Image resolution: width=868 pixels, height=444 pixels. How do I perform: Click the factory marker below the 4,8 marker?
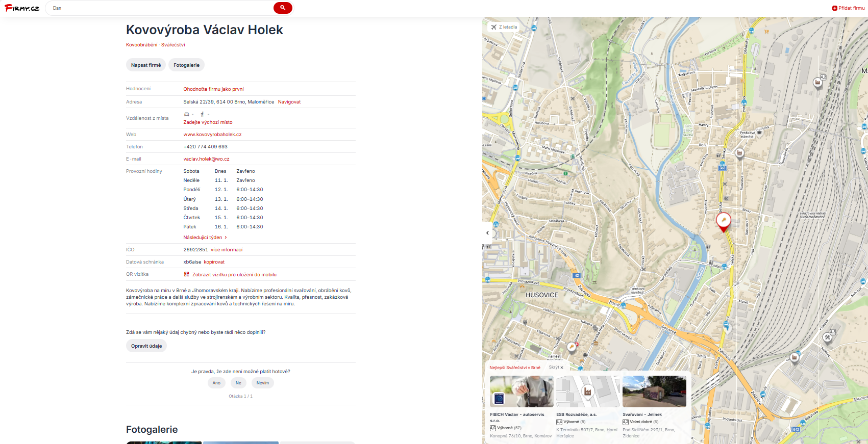795,358
